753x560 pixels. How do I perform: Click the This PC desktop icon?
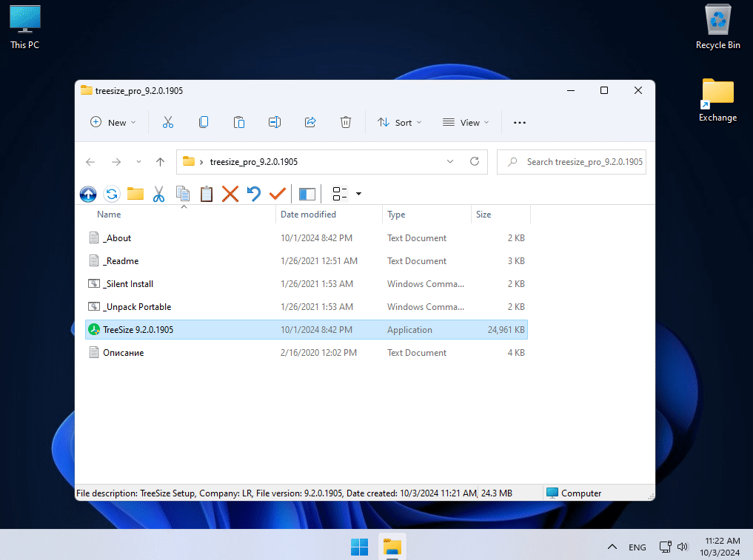[x=25, y=27]
